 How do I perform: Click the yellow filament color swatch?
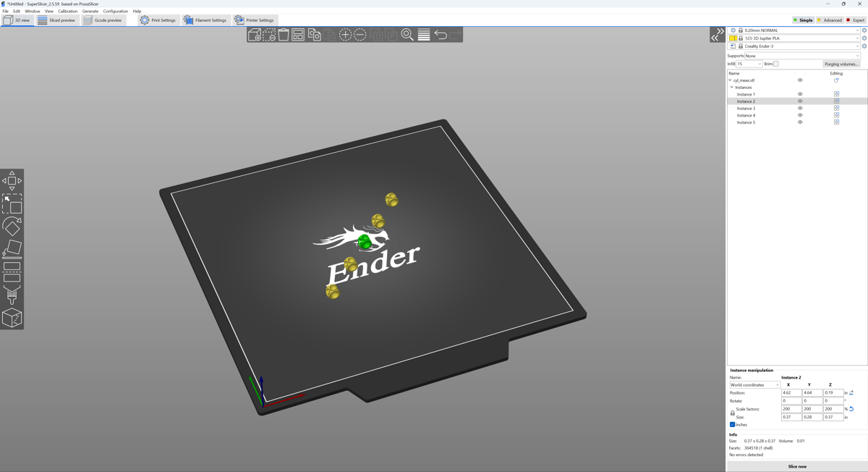733,38
